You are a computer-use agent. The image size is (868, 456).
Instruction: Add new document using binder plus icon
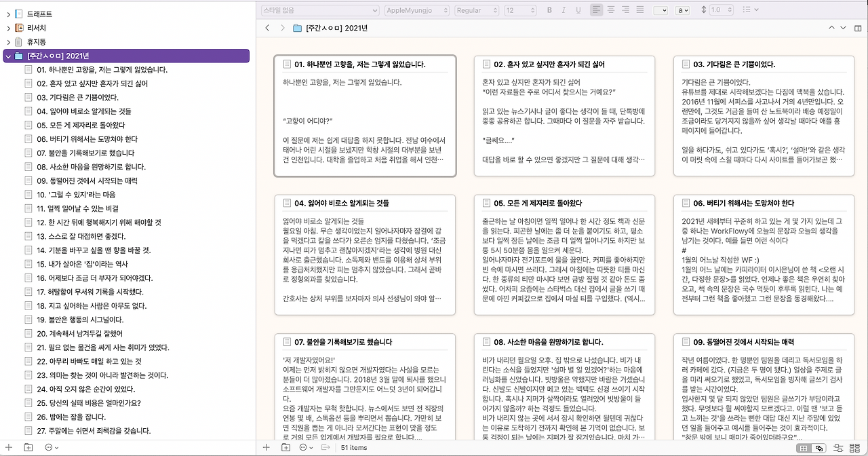(x=9, y=447)
